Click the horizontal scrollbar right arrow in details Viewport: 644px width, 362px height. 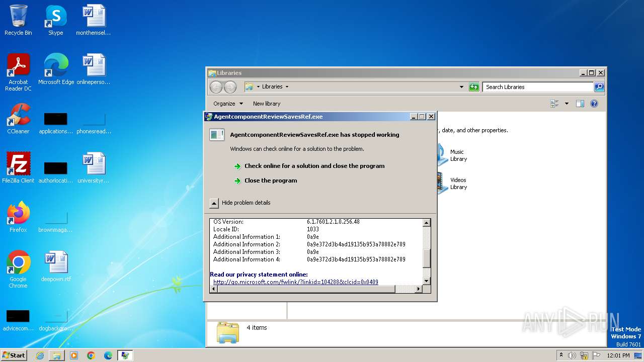point(418,289)
